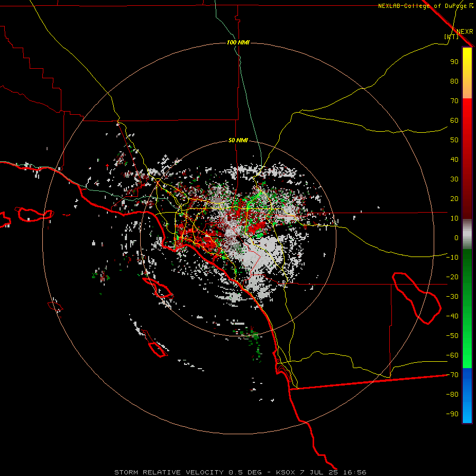Click the 0 value on the velocity scale
The height and width of the screenshot is (476, 476).
click(456, 237)
